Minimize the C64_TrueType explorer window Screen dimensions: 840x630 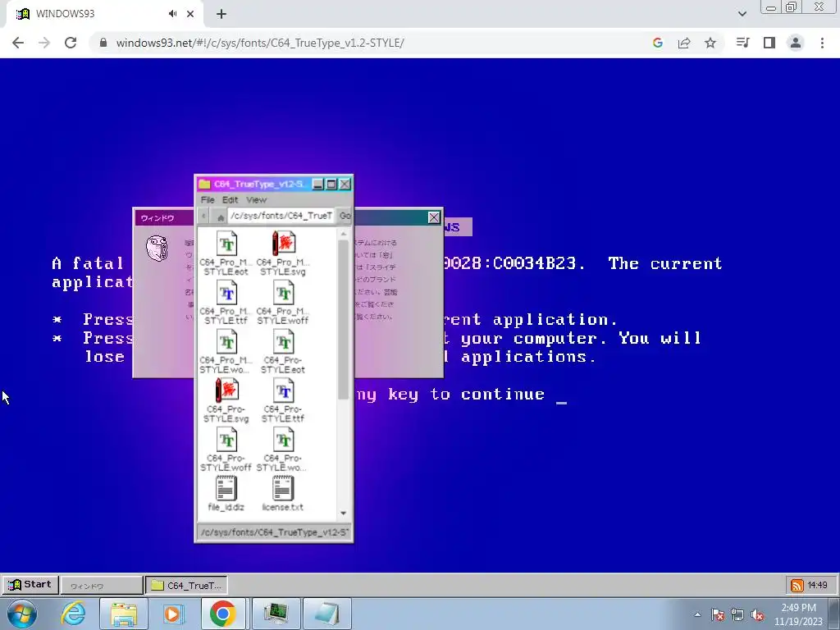point(317,185)
